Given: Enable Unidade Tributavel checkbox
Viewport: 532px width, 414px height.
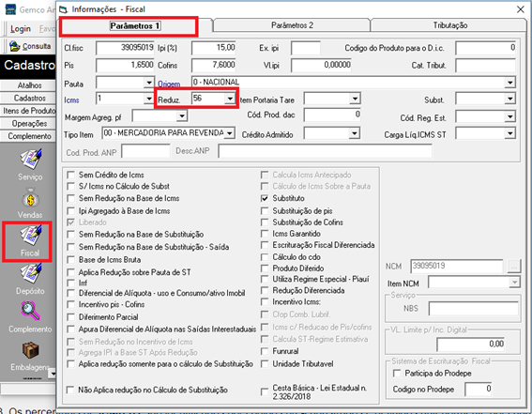Looking at the screenshot, I should (x=265, y=364).
